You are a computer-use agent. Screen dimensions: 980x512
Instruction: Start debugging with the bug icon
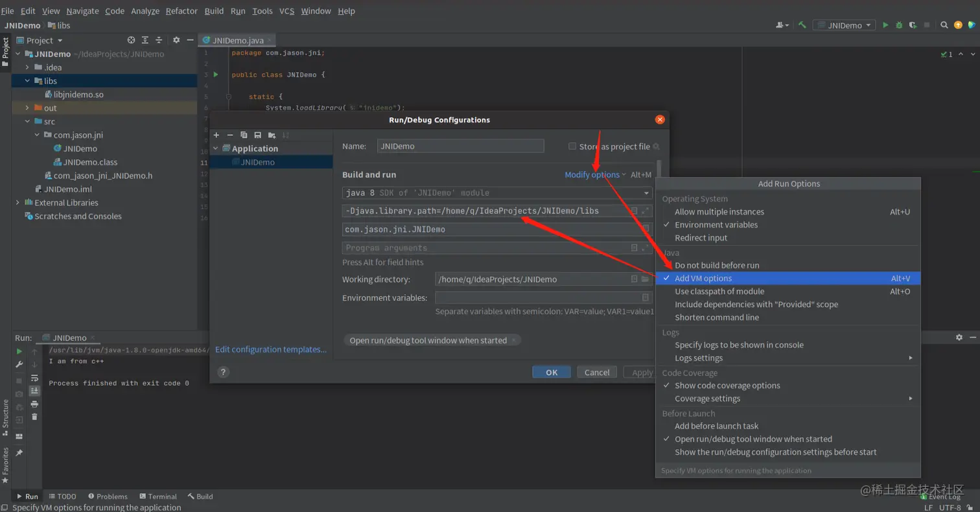(899, 25)
